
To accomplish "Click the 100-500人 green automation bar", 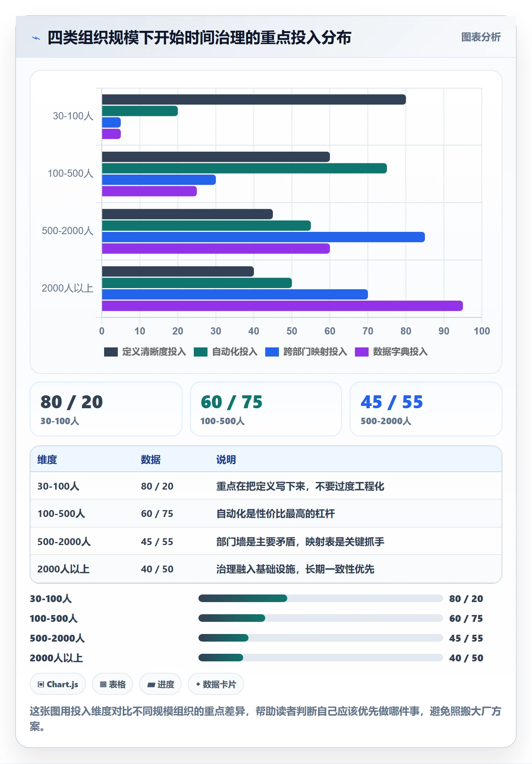I will [x=244, y=168].
